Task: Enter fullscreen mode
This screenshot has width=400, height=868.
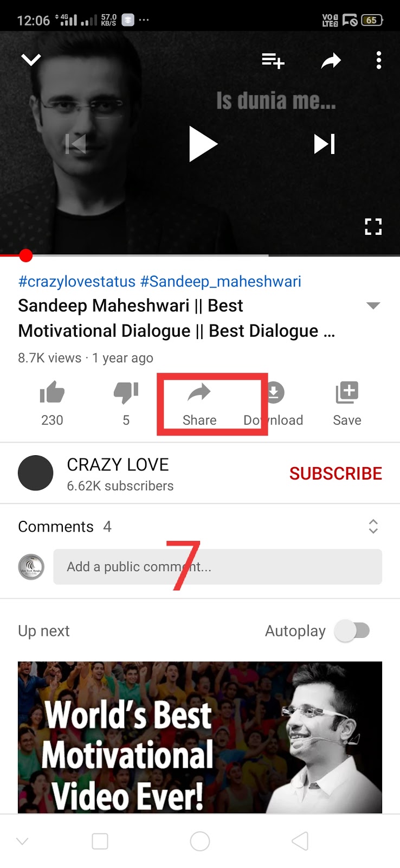Action: (373, 227)
